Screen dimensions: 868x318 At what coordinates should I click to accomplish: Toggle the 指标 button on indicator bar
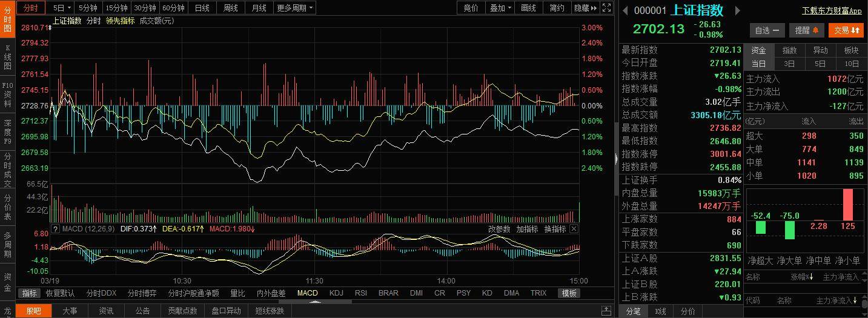(30, 293)
